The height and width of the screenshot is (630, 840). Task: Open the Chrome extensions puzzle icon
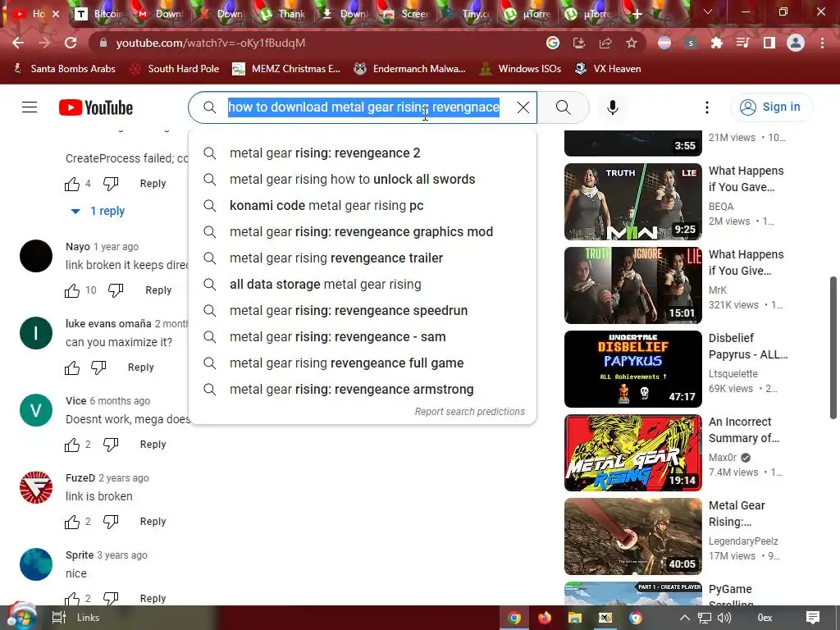pos(717,43)
